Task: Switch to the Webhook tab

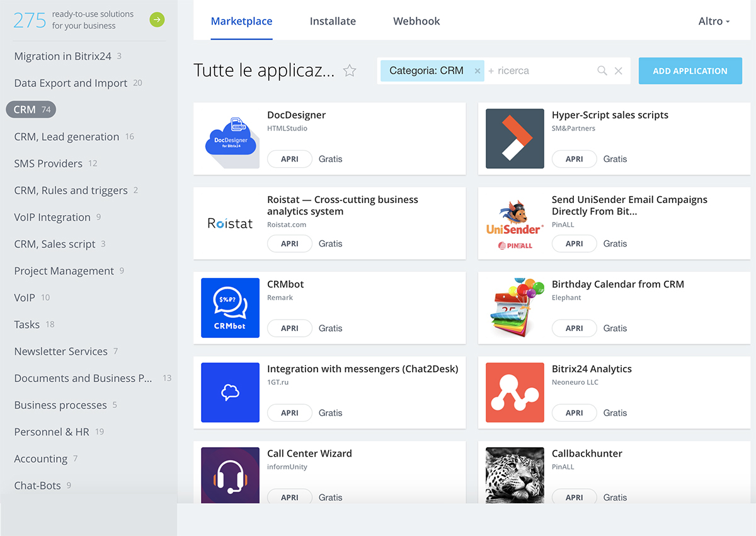Action: coord(416,21)
